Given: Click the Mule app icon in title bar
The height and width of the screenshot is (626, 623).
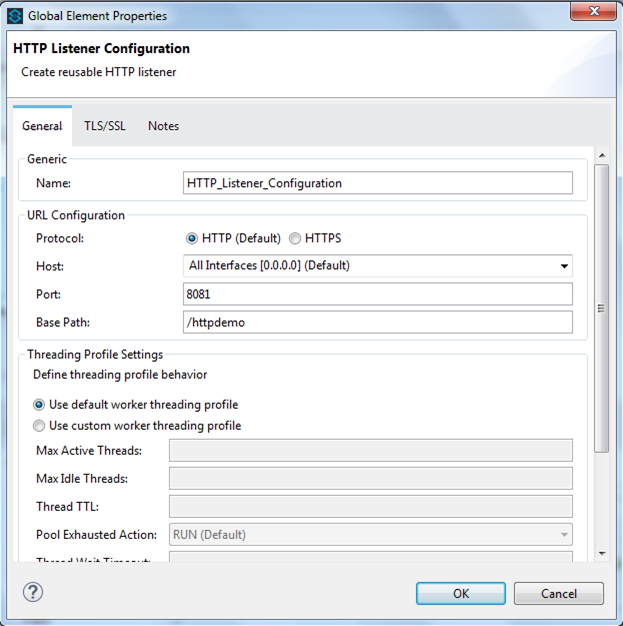Looking at the screenshot, I should coord(15,16).
